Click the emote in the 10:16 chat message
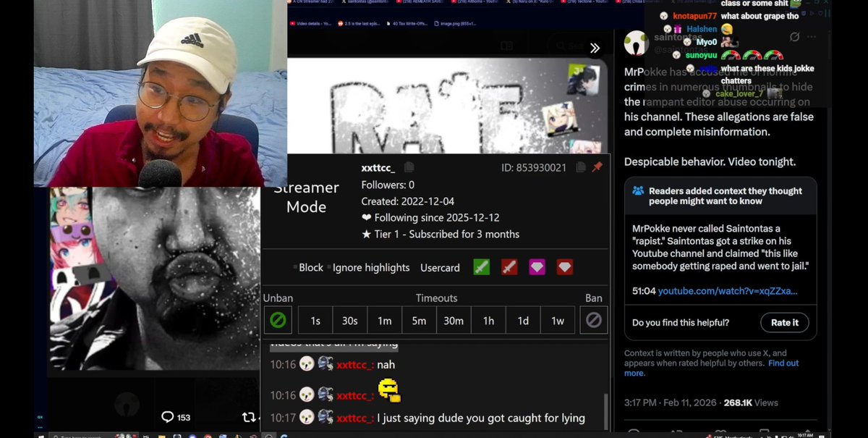This screenshot has width=868, height=438. click(x=388, y=391)
